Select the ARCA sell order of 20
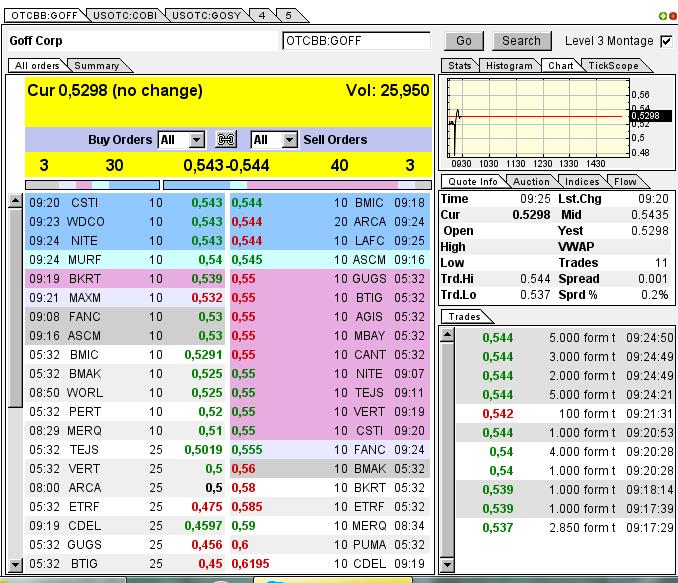This screenshot has width=678, height=583. pos(330,221)
